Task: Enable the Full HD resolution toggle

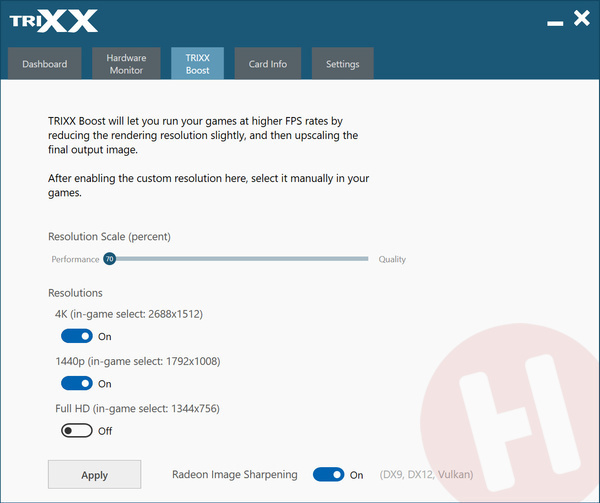Action: click(77, 431)
